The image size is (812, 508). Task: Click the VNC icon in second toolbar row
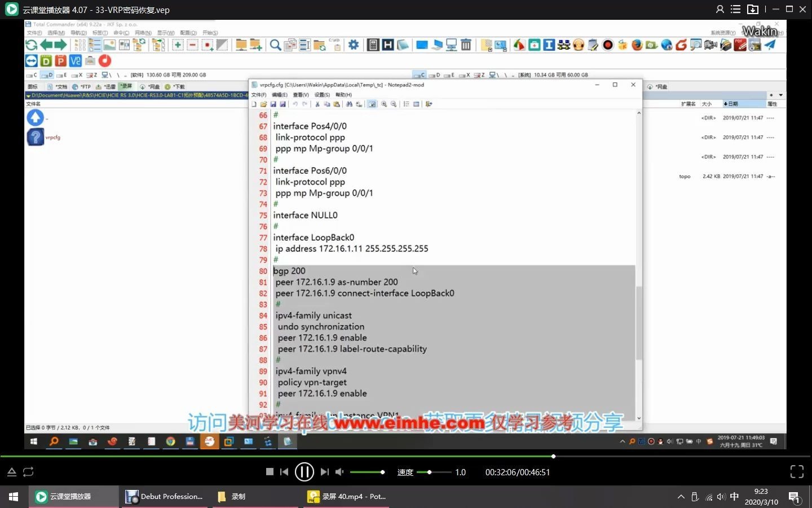coord(76,60)
